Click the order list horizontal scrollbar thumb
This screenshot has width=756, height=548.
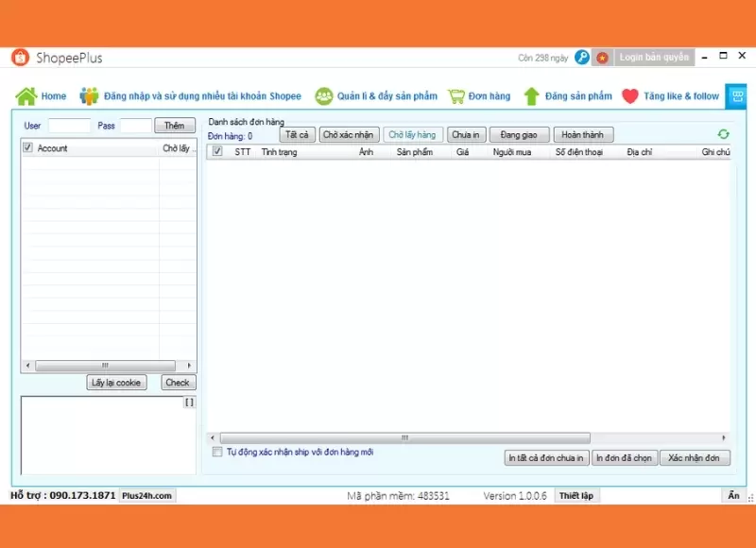(x=405, y=437)
